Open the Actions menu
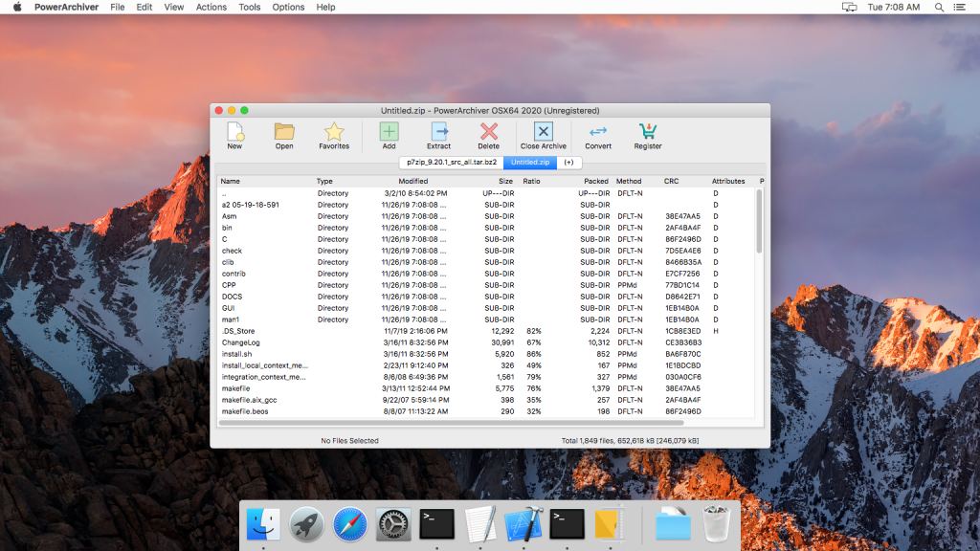Screen dimensions: 980x551 pos(212,7)
